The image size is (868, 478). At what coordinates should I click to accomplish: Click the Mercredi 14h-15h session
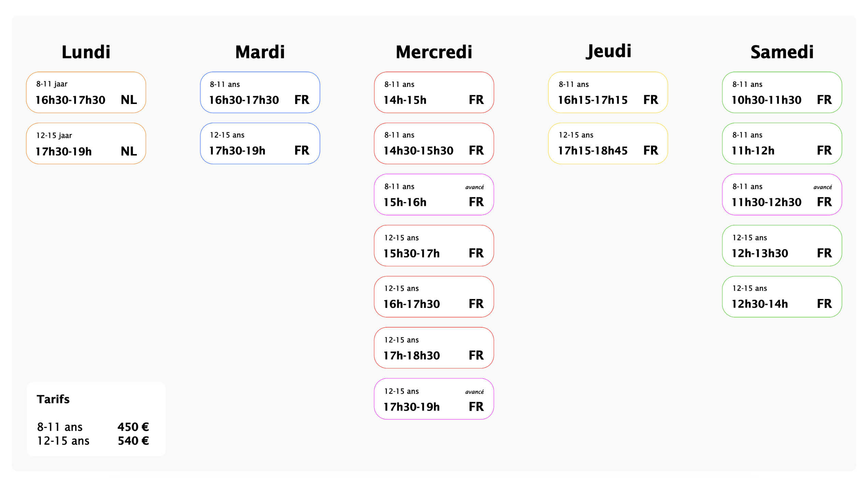[x=434, y=92]
